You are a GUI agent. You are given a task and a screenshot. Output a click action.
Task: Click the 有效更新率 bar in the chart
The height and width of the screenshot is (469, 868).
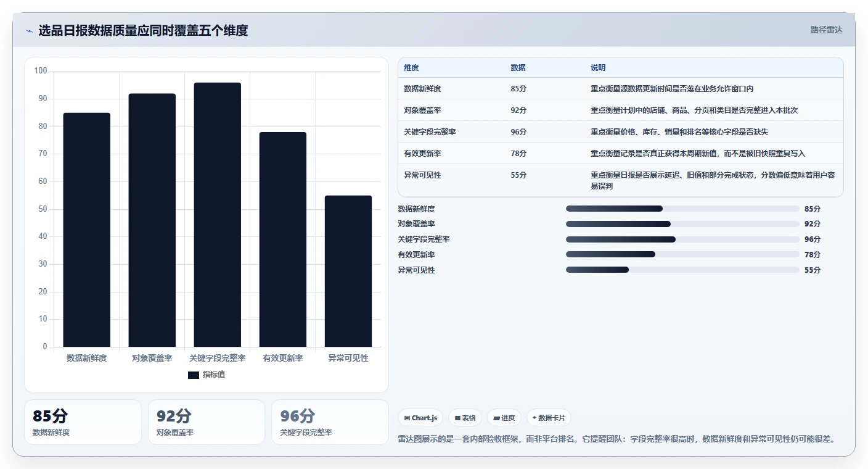click(283, 239)
